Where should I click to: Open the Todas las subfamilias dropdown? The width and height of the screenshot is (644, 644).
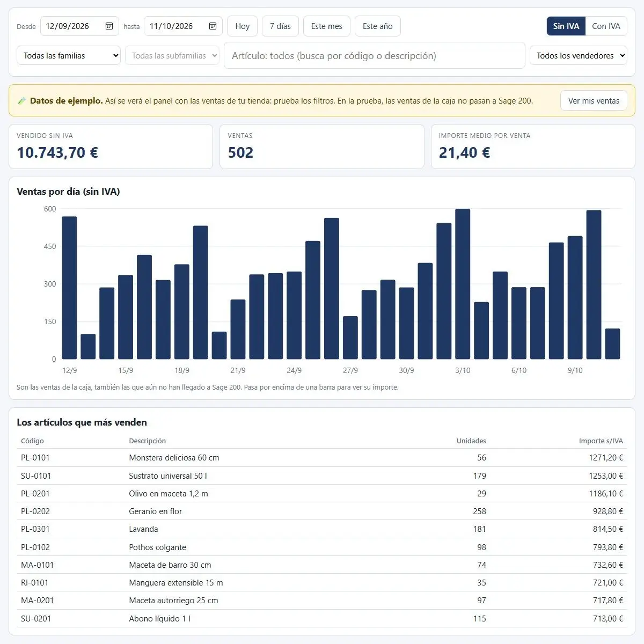[172, 55]
